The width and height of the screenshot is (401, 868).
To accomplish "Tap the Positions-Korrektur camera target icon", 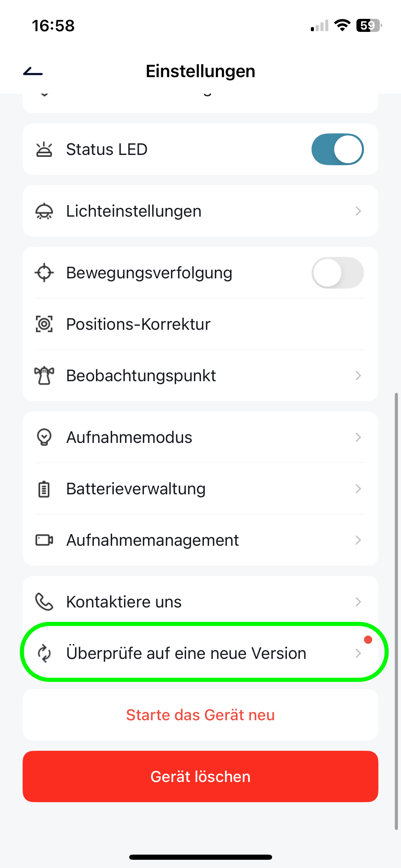I will [x=44, y=324].
